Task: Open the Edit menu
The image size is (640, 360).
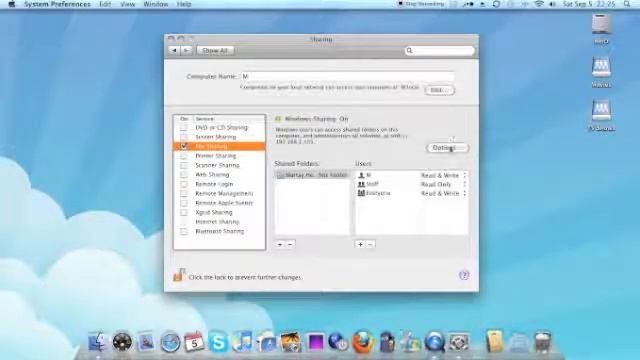Action: (105, 4)
